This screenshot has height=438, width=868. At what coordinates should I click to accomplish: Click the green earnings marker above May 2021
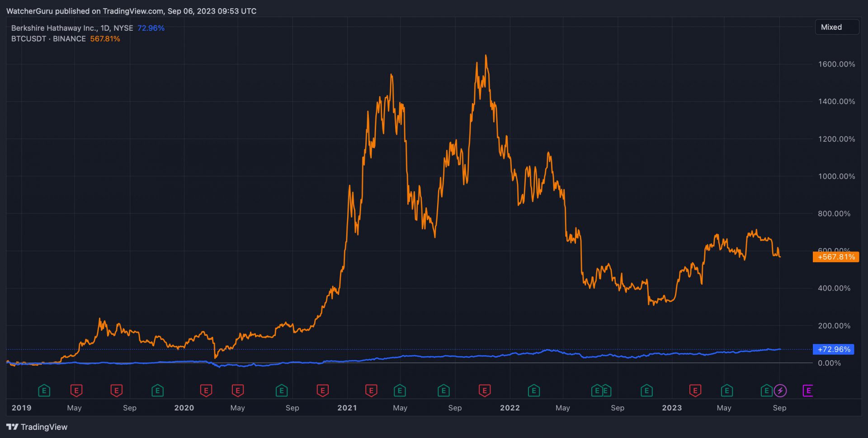(400, 391)
